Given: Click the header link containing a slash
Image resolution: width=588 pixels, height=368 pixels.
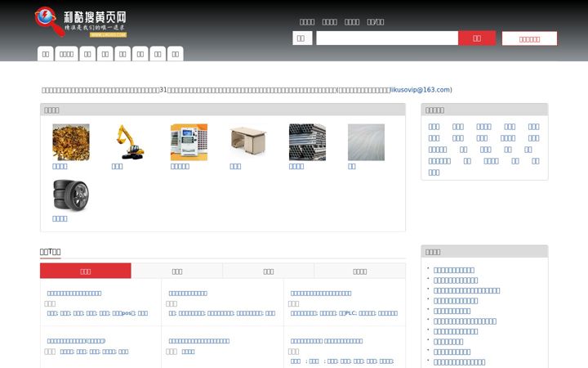Looking at the screenshot, I should pyautogui.click(x=376, y=22).
